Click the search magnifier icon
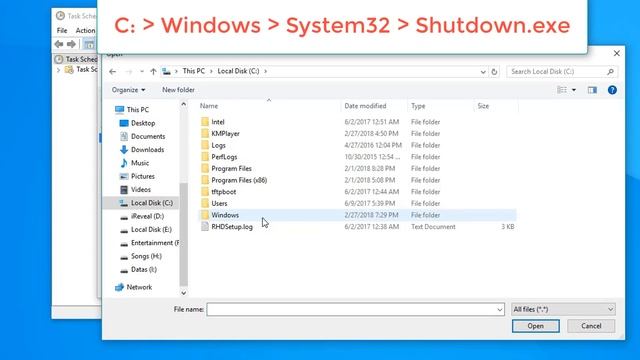640x360 pixels. click(610, 72)
